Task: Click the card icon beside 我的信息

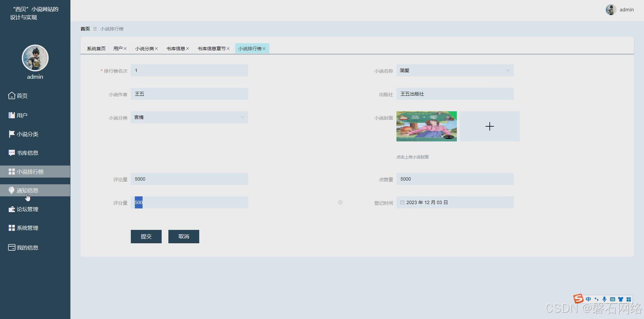Action: point(12,247)
